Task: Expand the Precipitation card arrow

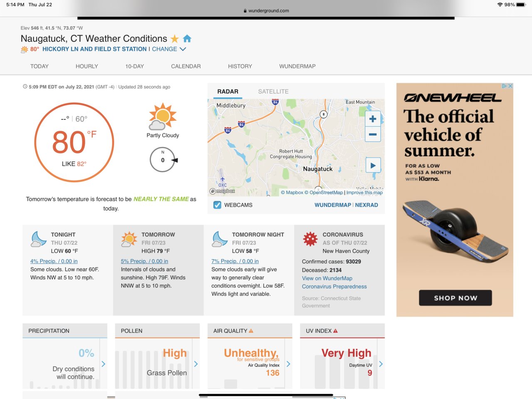Action: tap(103, 364)
